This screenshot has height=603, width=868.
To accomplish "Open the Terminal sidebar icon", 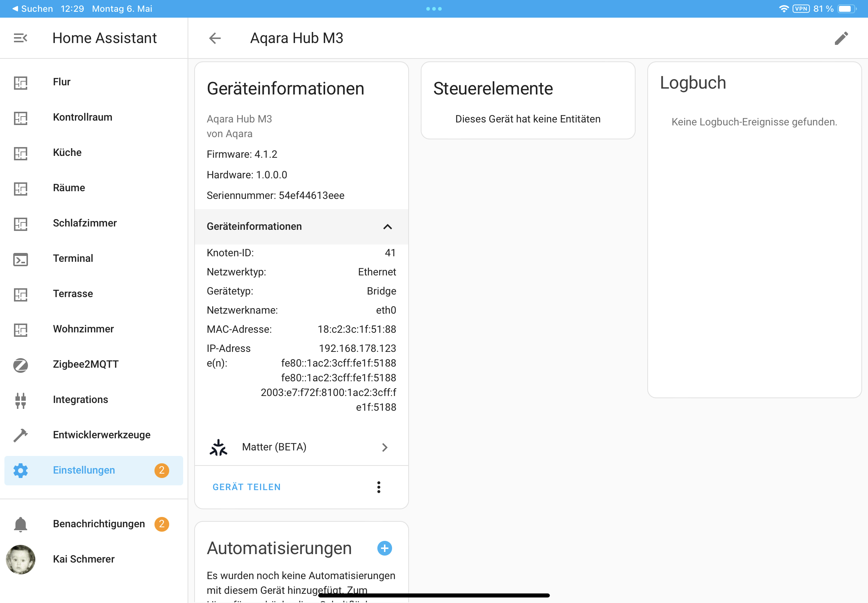I will click(20, 259).
